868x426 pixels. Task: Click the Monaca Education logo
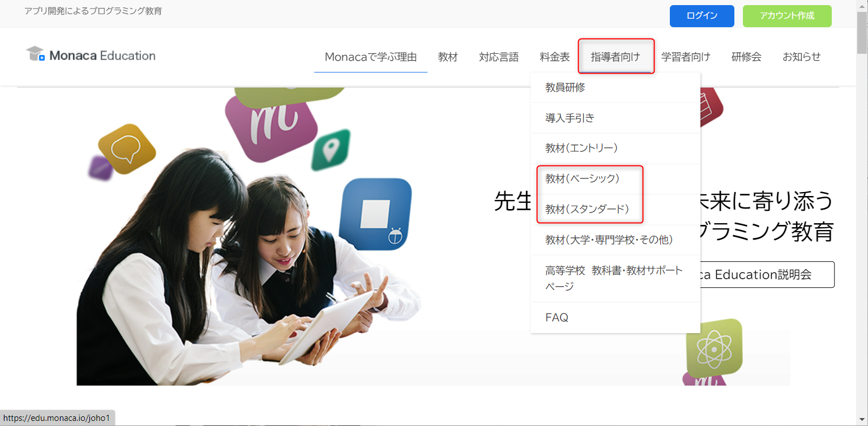tap(91, 54)
